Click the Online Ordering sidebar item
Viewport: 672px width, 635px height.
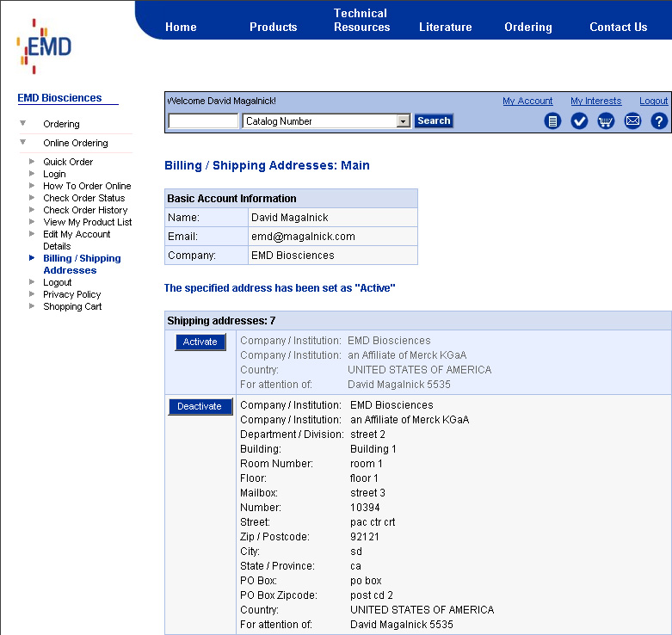[x=76, y=143]
